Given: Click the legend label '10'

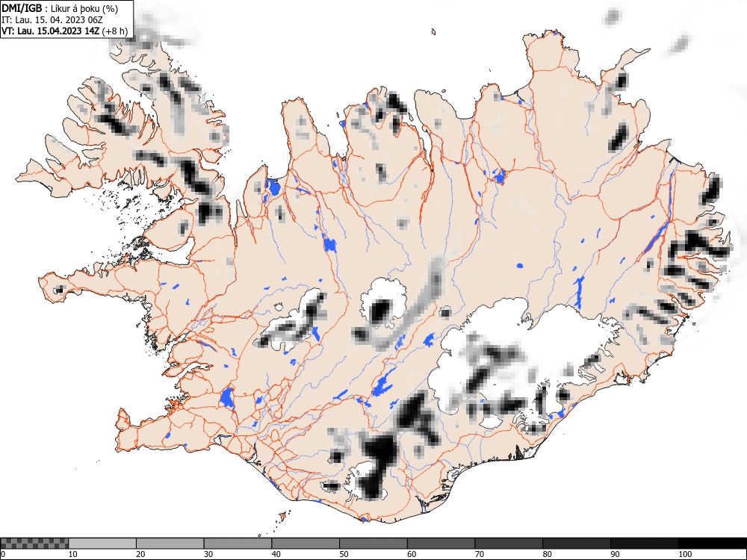Looking at the screenshot, I should [x=73, y=554].
